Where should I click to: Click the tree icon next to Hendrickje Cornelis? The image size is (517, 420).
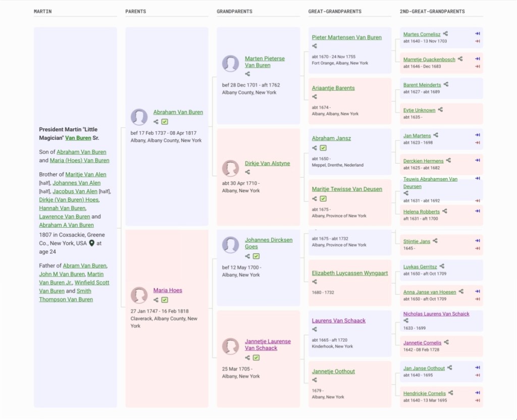point(451,393)
